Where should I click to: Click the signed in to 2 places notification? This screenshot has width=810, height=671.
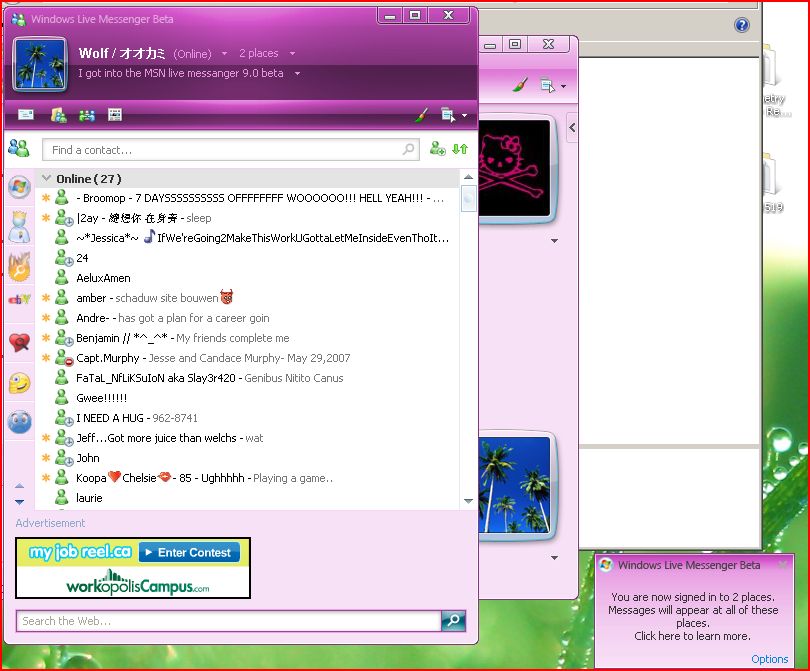[693, 616]
